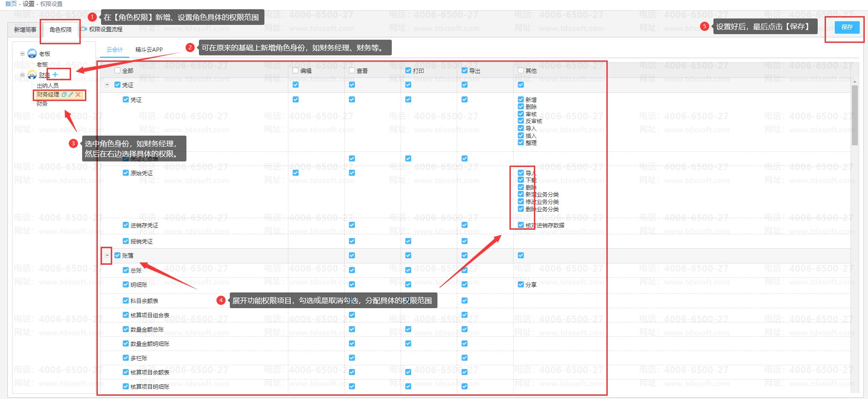This screenshot has height=399, width=868.
Task: Toggle the 编辑 column header checkbox
Action: click(296, 71)
